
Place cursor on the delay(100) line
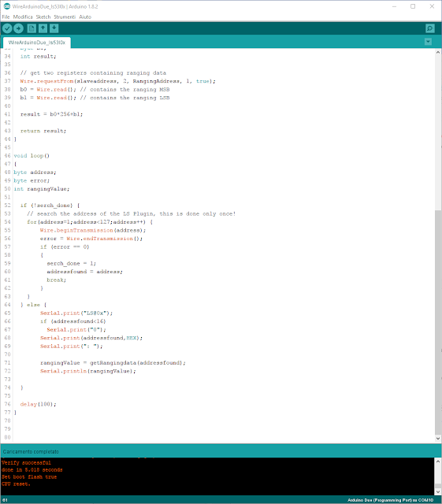tap(39, 404)
